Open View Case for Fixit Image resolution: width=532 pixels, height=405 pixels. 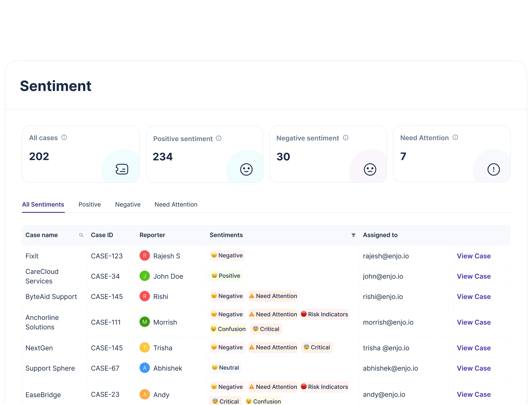(474, 256)
